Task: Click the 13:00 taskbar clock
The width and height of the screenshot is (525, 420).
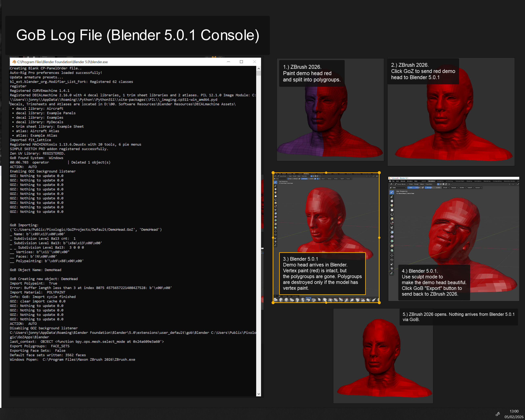Action: click(x=514, y=411)
